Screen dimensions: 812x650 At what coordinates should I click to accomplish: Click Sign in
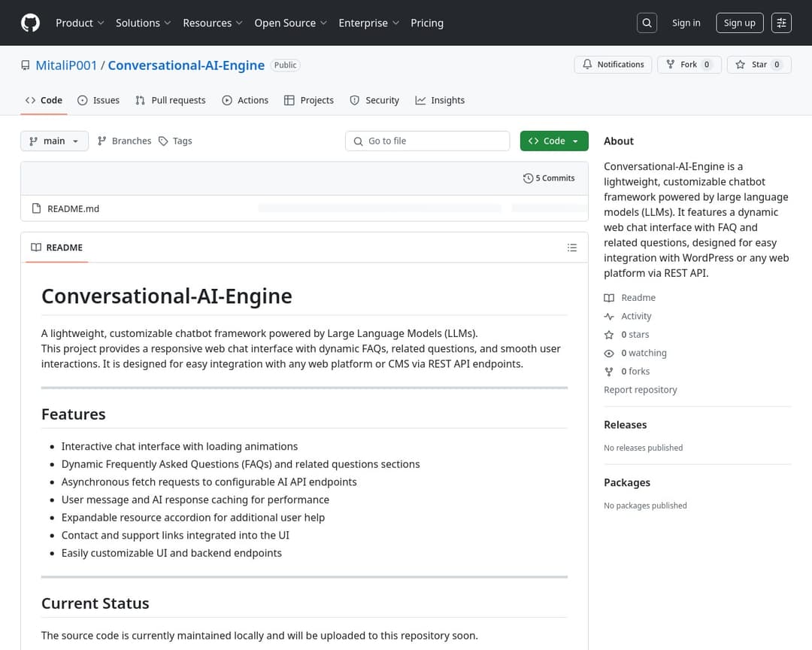pyautogui.click(x=686, y=23)
